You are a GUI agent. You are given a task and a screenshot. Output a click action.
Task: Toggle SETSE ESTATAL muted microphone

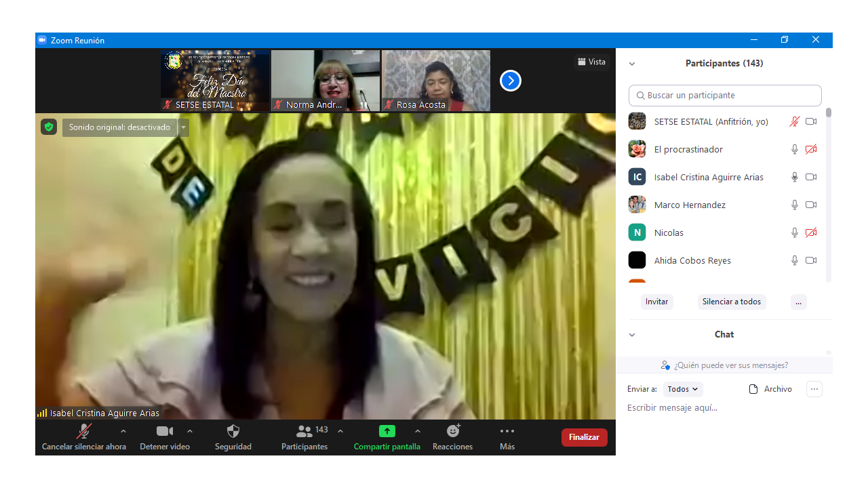point(795,121)
